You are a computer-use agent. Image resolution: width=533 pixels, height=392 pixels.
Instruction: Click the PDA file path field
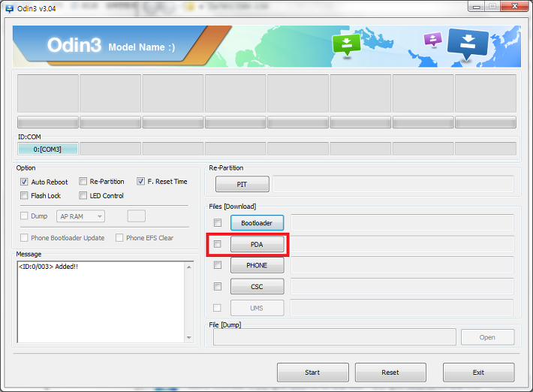click(402, 245)
